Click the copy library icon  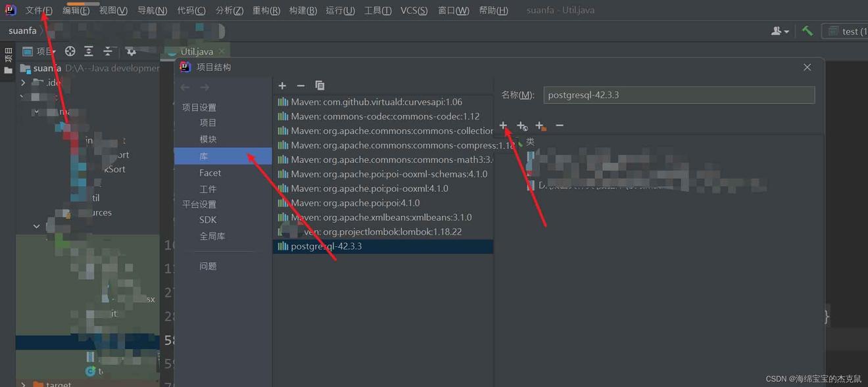pos(320,85)
